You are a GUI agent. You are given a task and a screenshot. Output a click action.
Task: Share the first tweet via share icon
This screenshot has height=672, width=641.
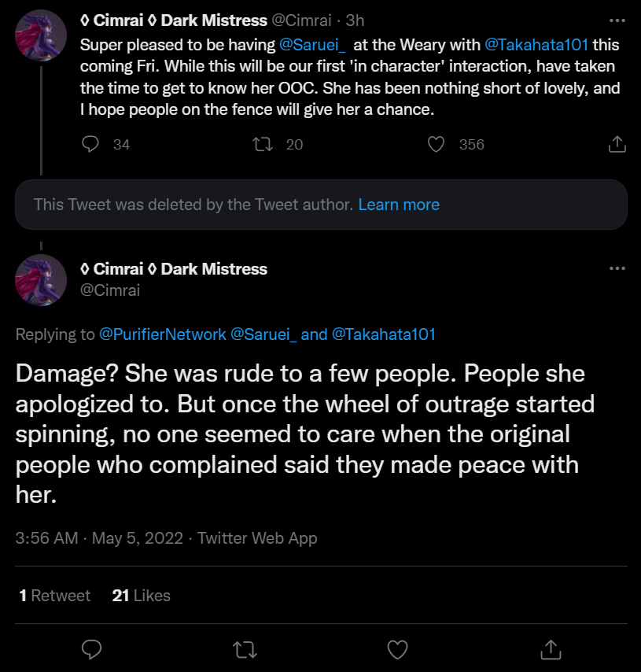617,145
